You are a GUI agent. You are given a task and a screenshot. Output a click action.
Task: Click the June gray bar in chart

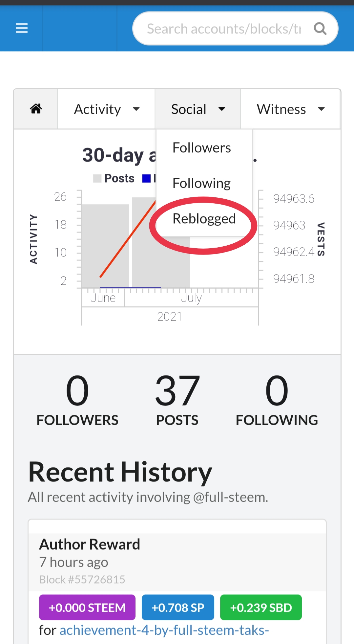pos(105,246)
